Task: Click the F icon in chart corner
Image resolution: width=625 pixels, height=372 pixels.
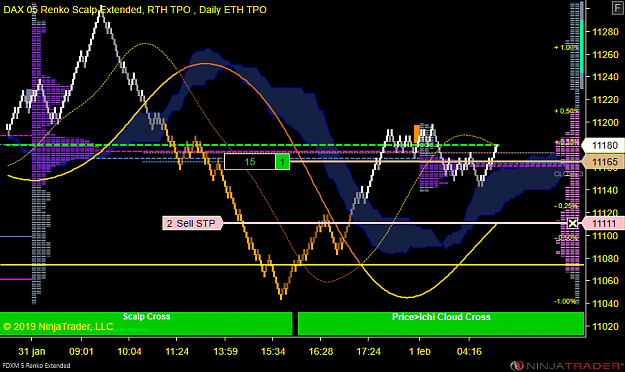Action: click(617, 8)
